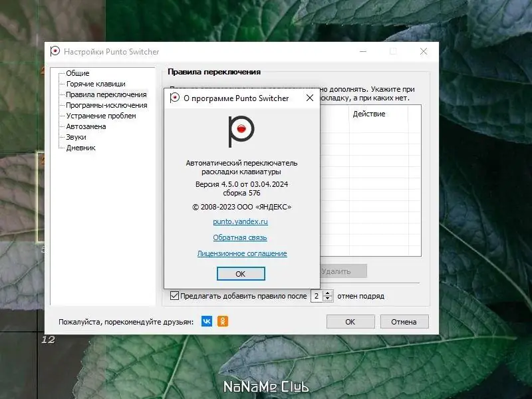Open Лицензионное соглашение link
Screen dimensions: 532x399
(x=242, y=253)
